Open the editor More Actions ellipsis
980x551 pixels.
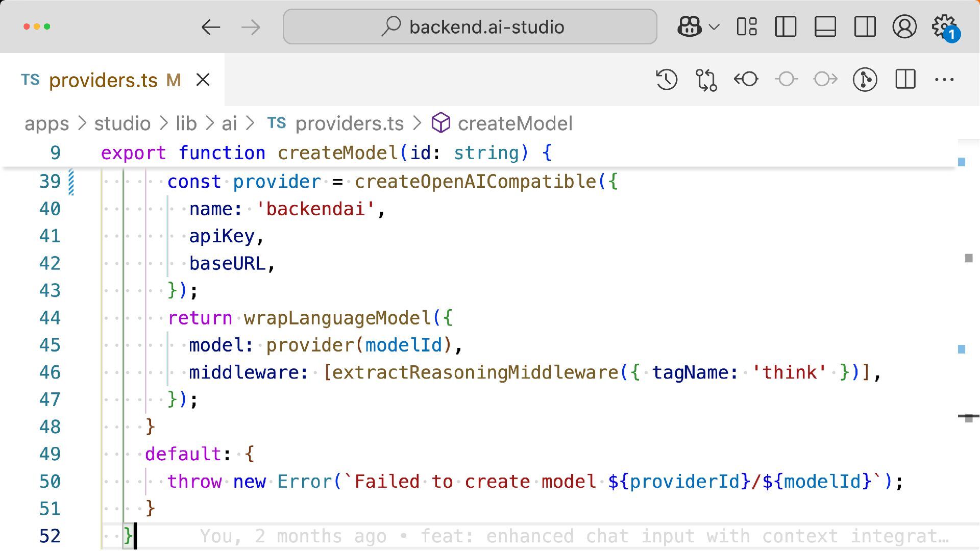tap(944, 80)
